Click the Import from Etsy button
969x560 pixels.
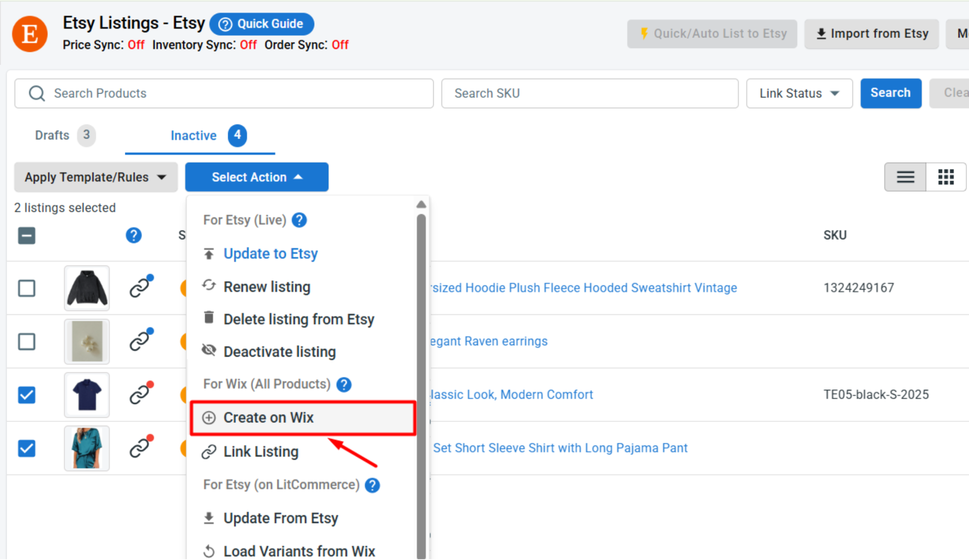[x=872, y=34]
